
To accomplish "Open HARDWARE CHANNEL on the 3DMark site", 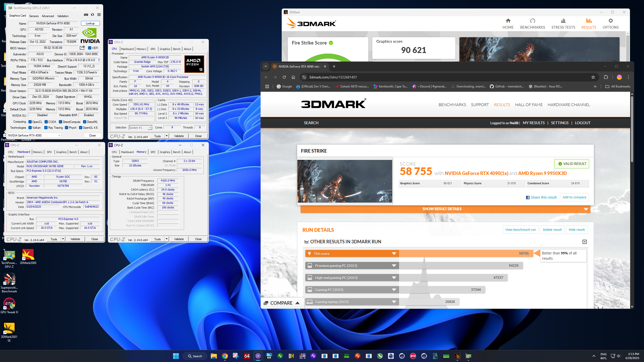I will click(x=569, y=105).
